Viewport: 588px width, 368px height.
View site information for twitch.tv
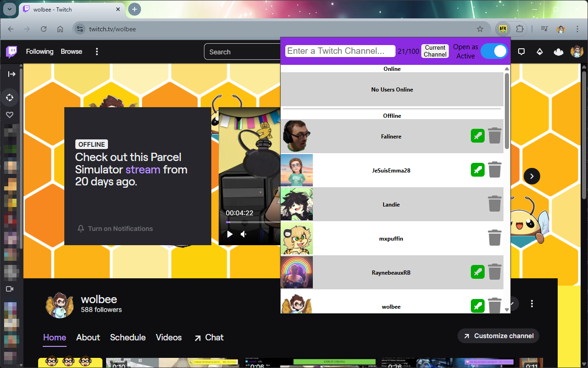coord(79,29)
